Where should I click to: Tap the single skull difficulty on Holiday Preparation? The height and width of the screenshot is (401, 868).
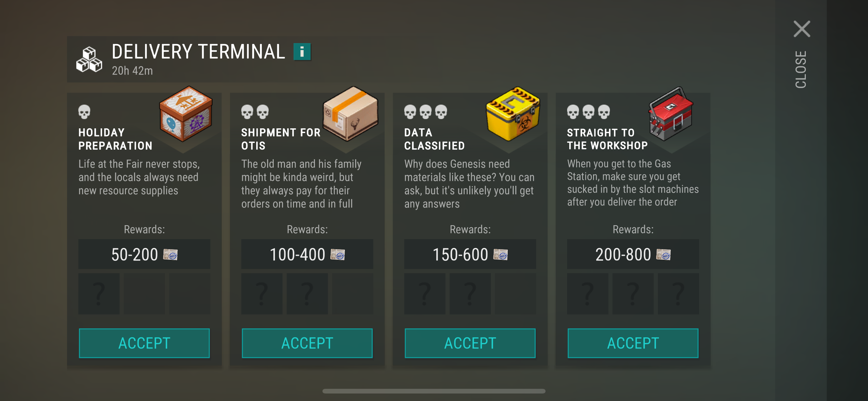tap(84, 112)
